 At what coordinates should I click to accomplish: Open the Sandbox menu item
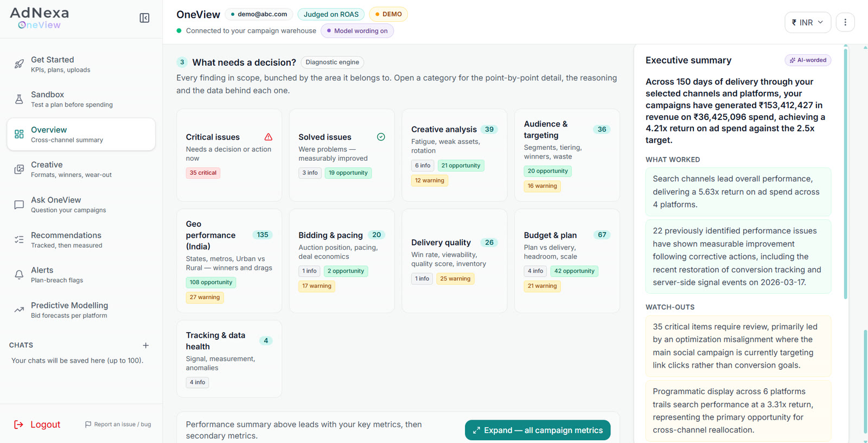click(x=81, y=99)
